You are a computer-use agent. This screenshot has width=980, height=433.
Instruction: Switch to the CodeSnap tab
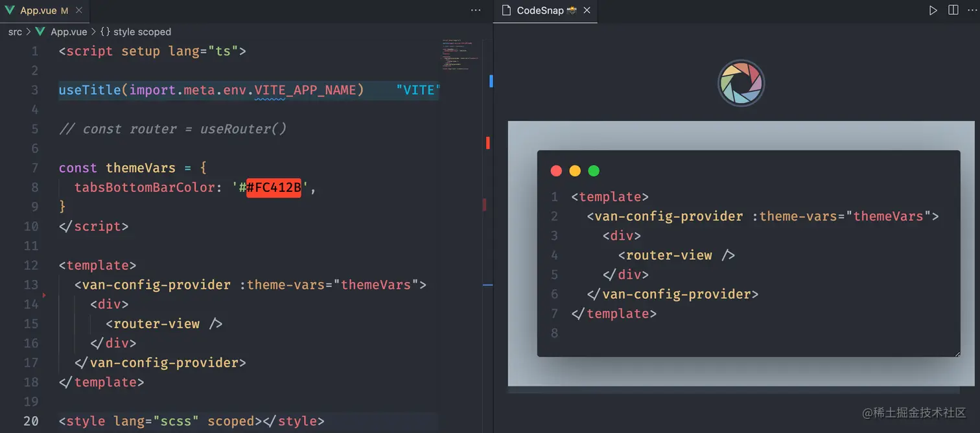(546, 10)
